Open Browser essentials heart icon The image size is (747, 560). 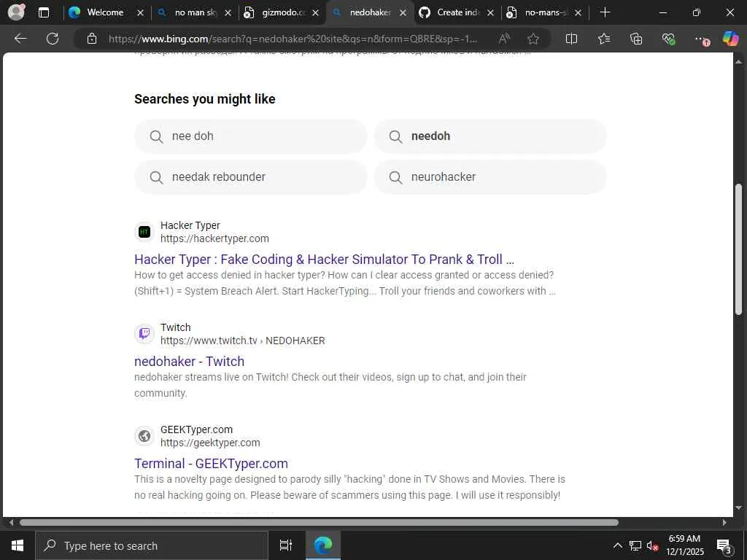(668, 39)
